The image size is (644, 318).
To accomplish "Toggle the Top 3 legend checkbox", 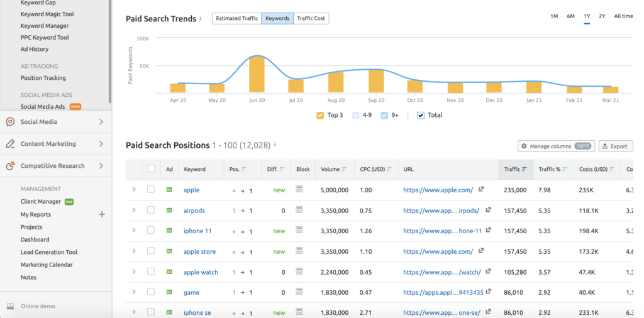I will pyautogui.click(x=320, y=115).
